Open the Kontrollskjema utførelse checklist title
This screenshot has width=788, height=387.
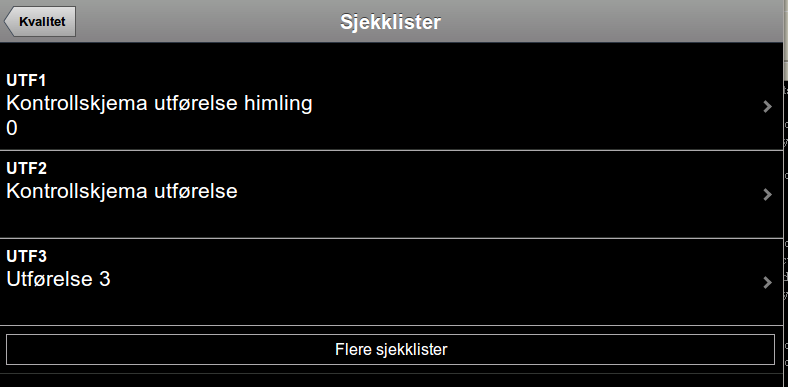click(122, 191)
